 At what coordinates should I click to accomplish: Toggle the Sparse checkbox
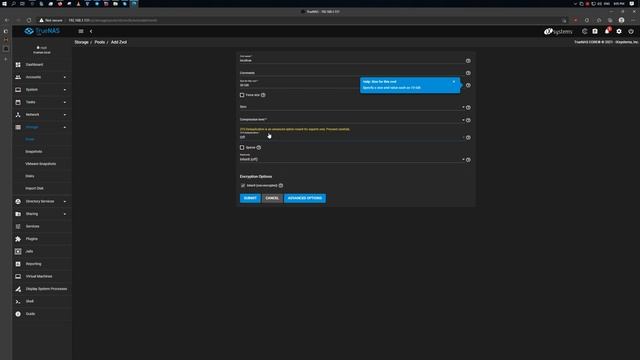tap(242, 148)
